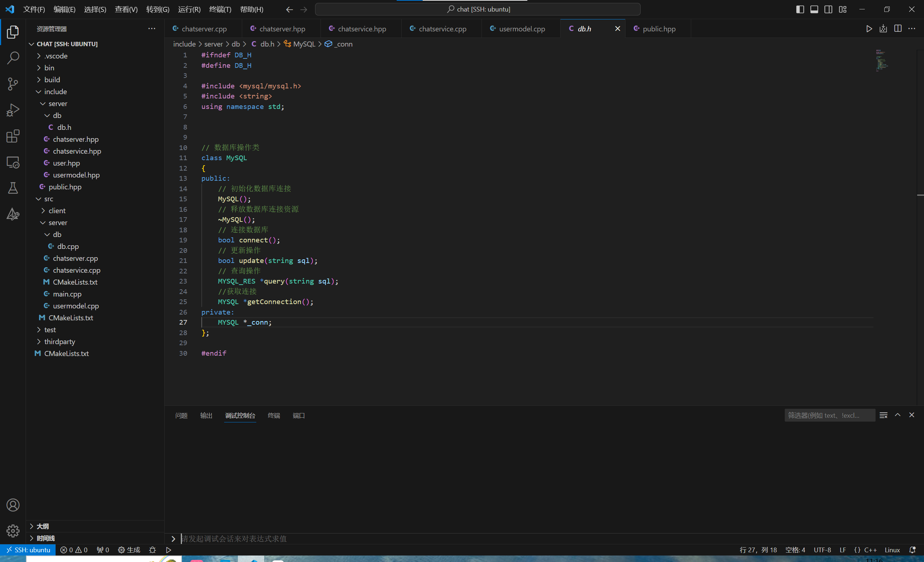Image resolution: width=924 pixels, height=562 pixels.
Task: Split the editor to the right
Action: click(x=898, y=29)
